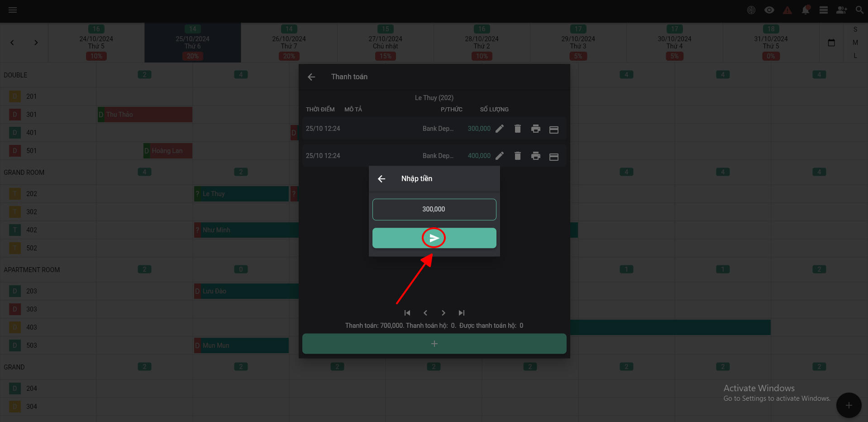
Task: Collapse the GRAND ROOM group
Action: [24, 173]
